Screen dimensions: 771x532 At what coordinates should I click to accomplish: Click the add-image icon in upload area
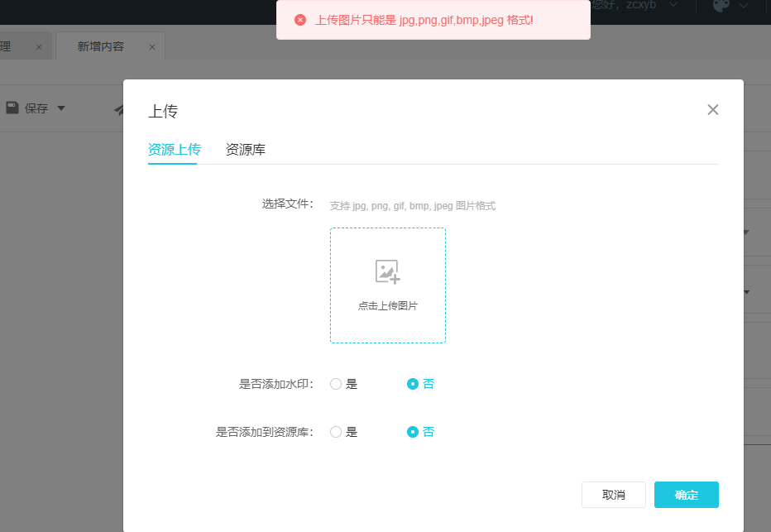(x=387, y=271)
